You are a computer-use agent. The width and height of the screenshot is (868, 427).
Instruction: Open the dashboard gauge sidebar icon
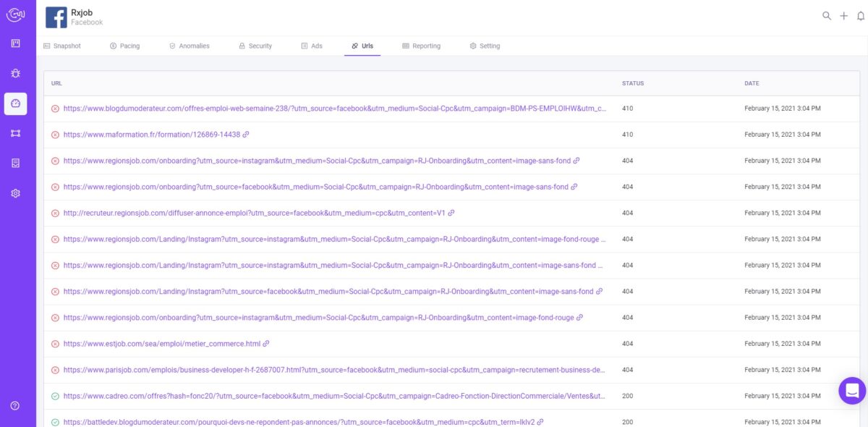coord(15,103)
